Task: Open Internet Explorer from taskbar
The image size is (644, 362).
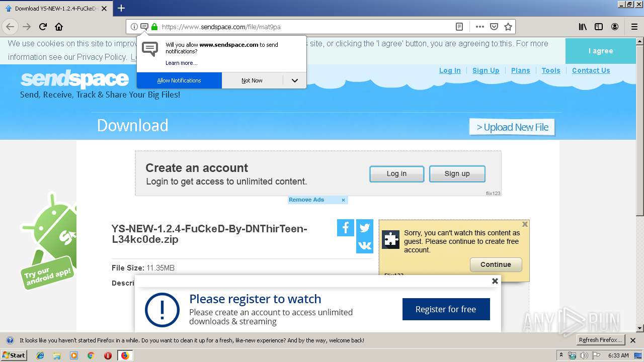Action: (x=40, y=355)
